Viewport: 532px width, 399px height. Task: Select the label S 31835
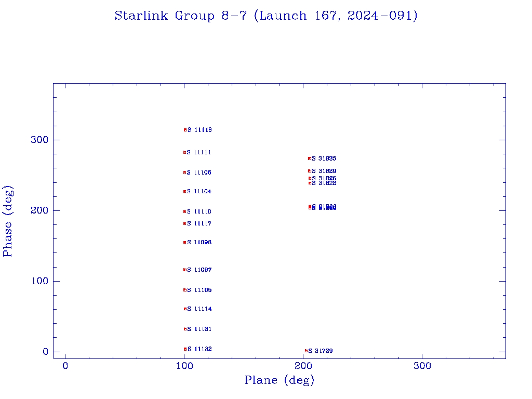click(324, 158)
